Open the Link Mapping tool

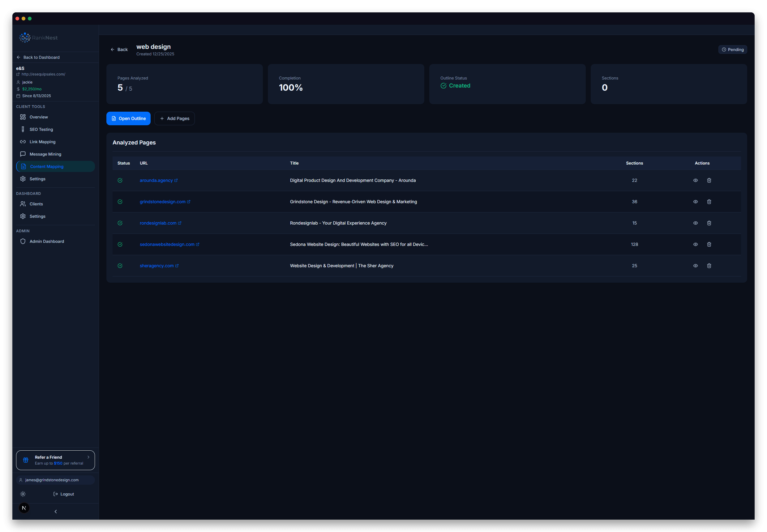click(42, 142)
